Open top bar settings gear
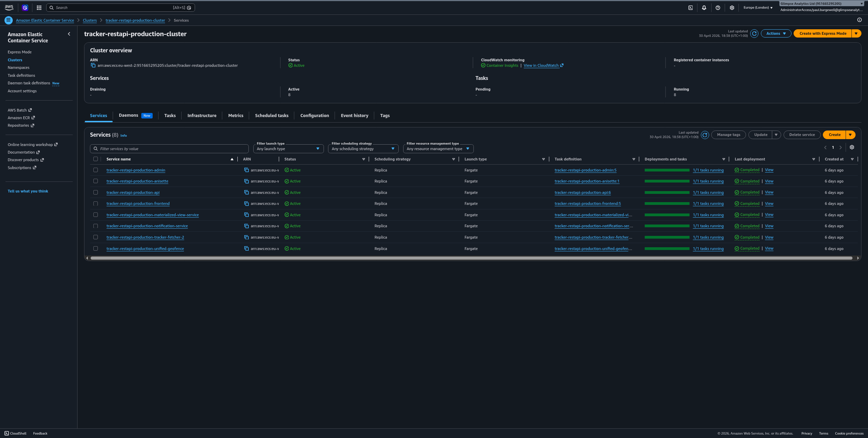868x438 pixels. [732, 8]
